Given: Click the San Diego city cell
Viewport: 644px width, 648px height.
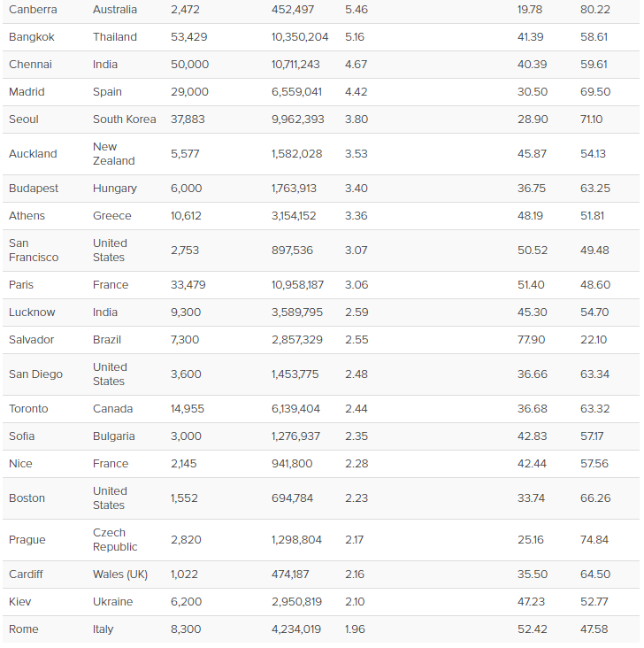Looking at the screenshot, I should [35, 374].
